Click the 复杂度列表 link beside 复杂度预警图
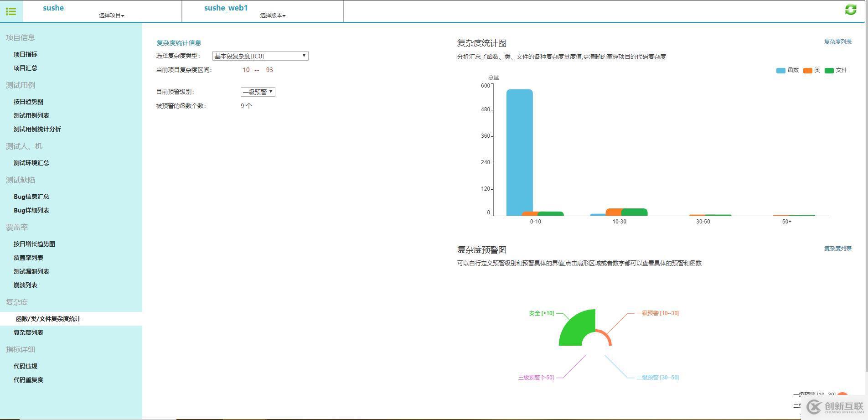 (837, 248)
